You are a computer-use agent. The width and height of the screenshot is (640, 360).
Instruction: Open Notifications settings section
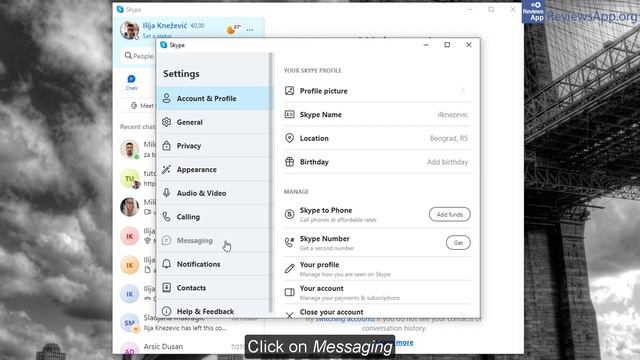tap(214, 264)
